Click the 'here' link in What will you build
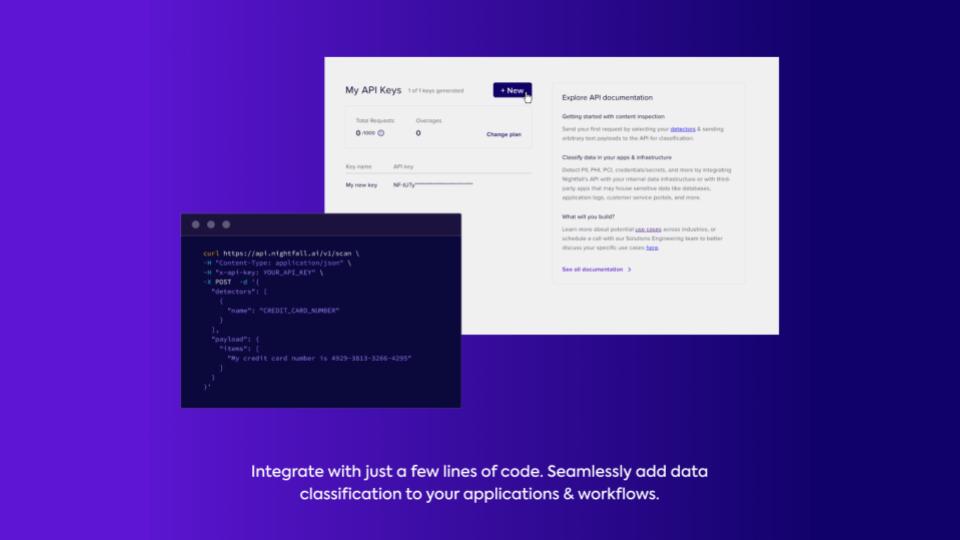Viewport: 960px width, 540px height. pos(652,247)
